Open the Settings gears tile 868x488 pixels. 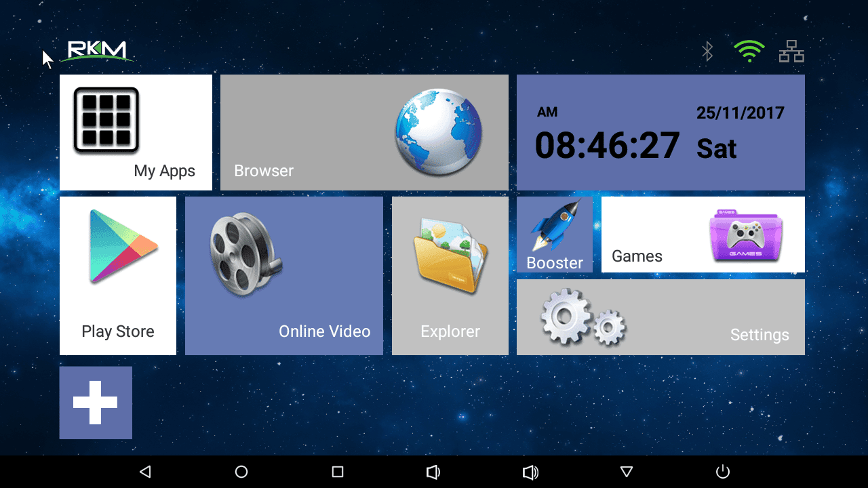pos(660,317)
